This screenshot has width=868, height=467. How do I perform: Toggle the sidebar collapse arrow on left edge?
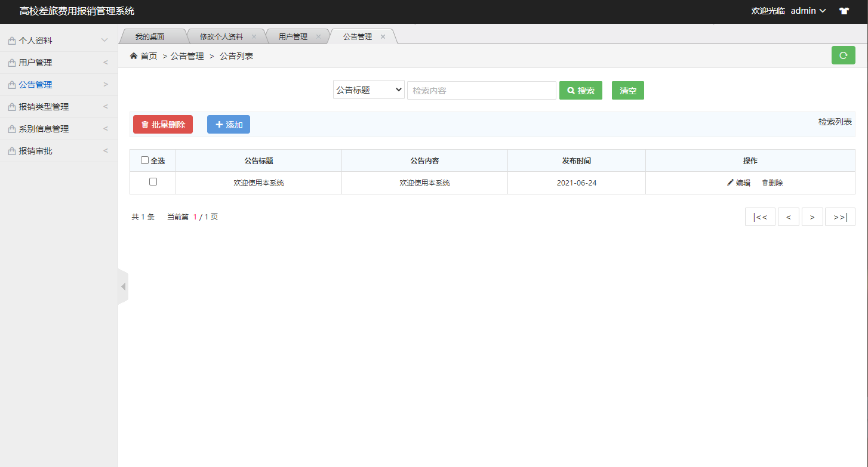pos(124,286)
